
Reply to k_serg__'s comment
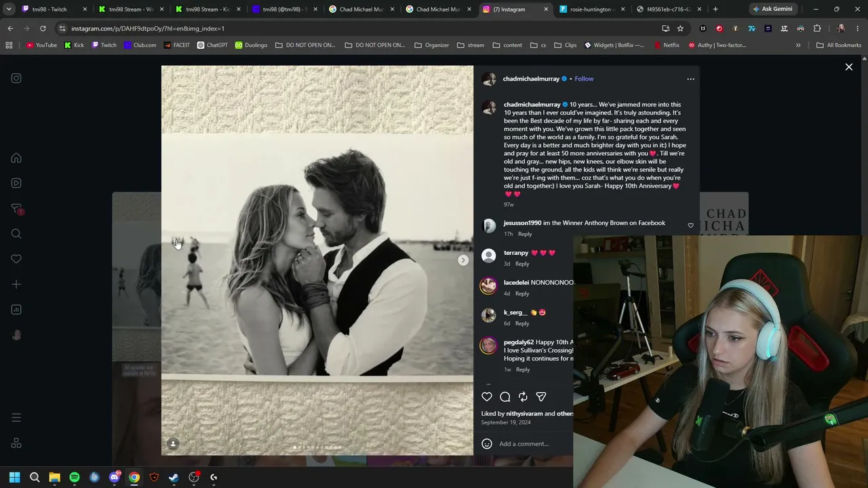coord(522,323)
